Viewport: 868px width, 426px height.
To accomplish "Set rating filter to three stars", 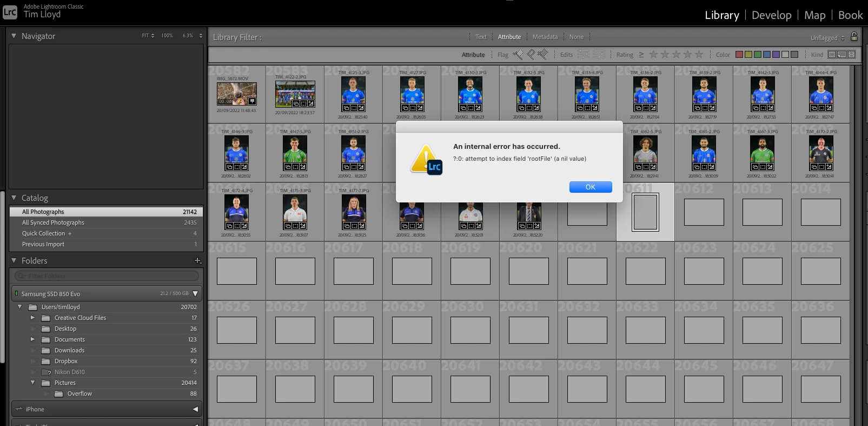I will (676, 54).
